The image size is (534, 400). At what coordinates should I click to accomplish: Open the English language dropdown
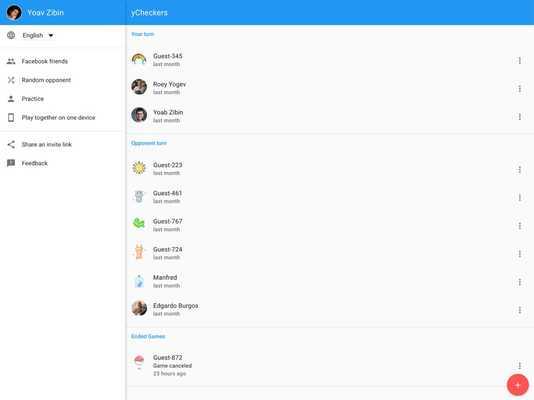38,35
